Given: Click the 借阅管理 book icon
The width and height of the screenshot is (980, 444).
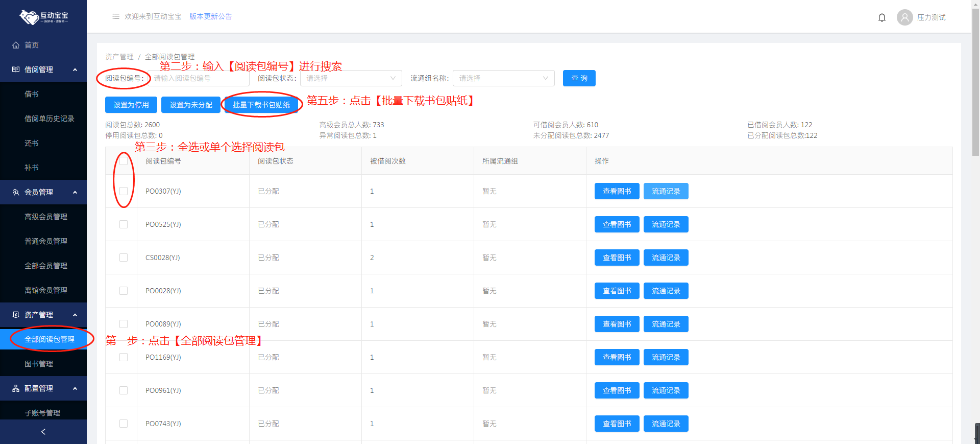Looking at the screenshot, I should [x=16, y=69].
